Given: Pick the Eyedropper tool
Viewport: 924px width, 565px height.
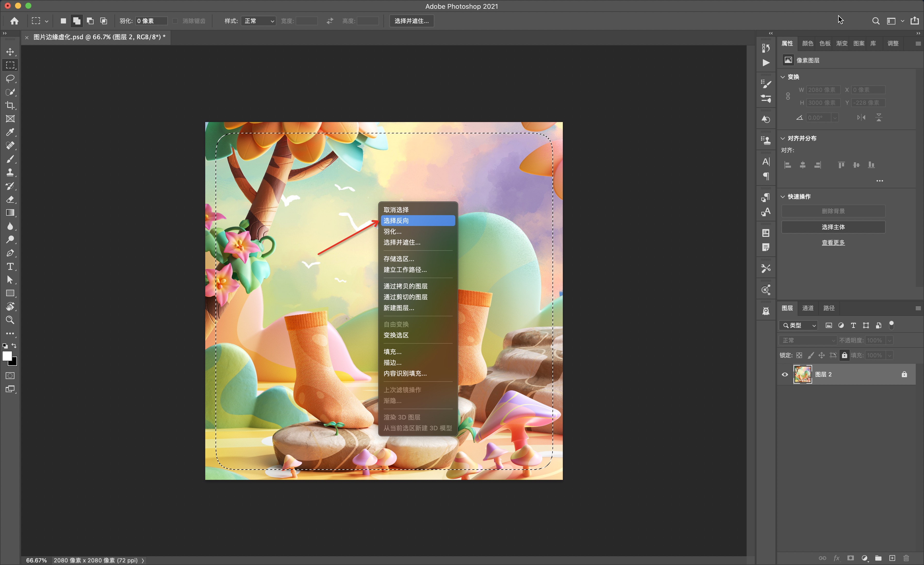Looking at the screenshot, I should [10, 132].
